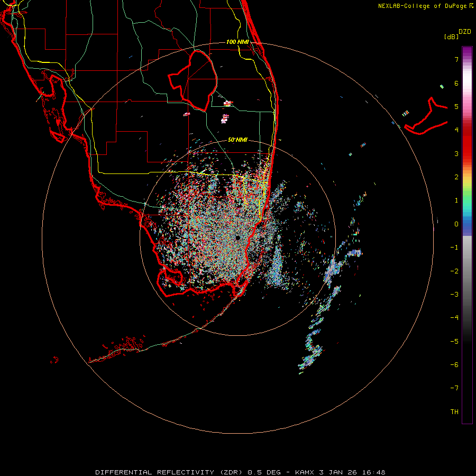
Task: Click the 0.5 DEG elevation text
Action: (x=264, y=472)
